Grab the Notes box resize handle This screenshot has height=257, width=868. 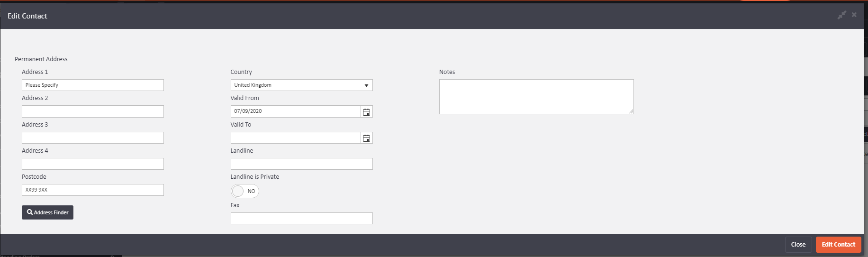tap(631, 112)
